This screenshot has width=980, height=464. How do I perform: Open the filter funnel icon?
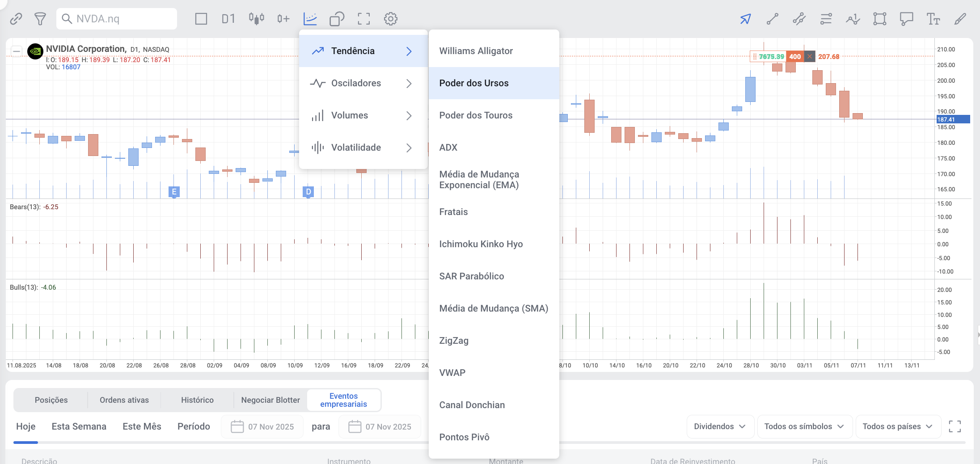[40, 19]
